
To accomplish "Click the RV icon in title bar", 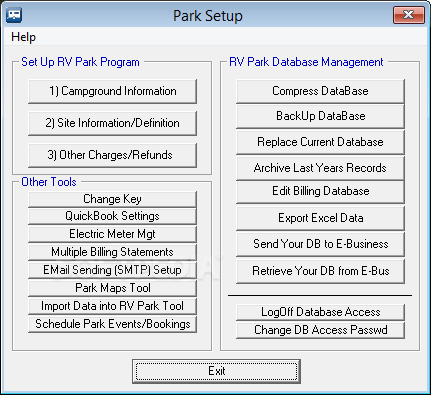I will click(x=14, y=15).
